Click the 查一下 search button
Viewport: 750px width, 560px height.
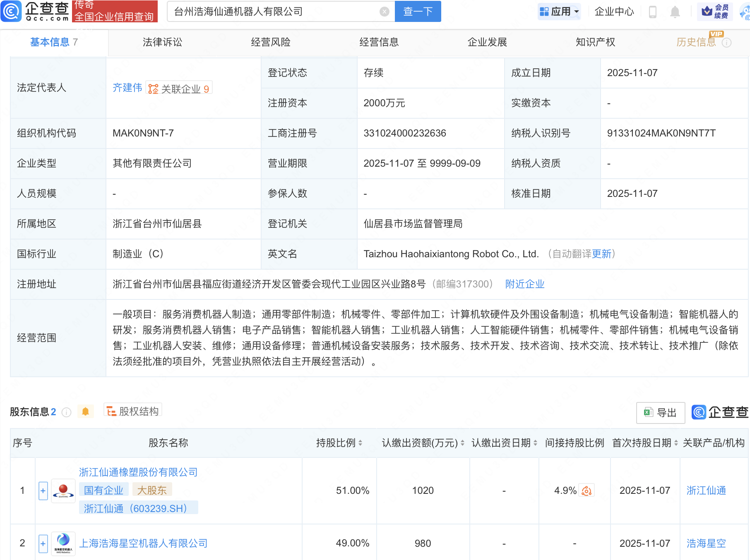click(418, 12)
